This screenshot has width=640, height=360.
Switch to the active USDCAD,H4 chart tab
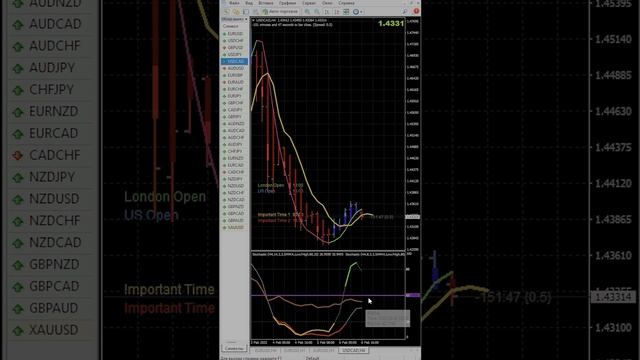point(353,351)
